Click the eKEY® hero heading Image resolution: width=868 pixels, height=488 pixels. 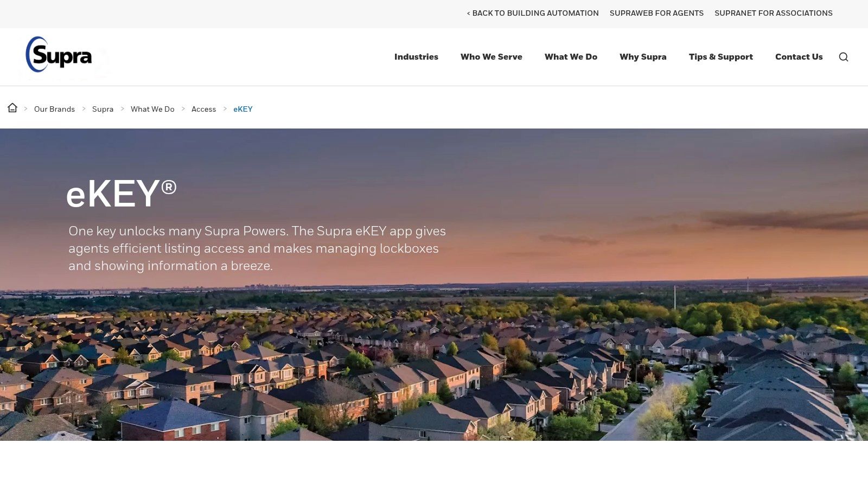[122, 194]
